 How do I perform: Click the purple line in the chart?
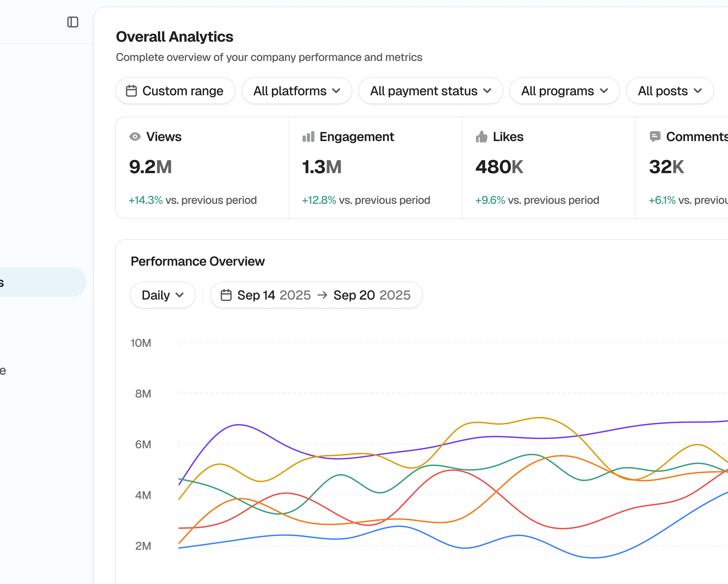coord(239,425)
